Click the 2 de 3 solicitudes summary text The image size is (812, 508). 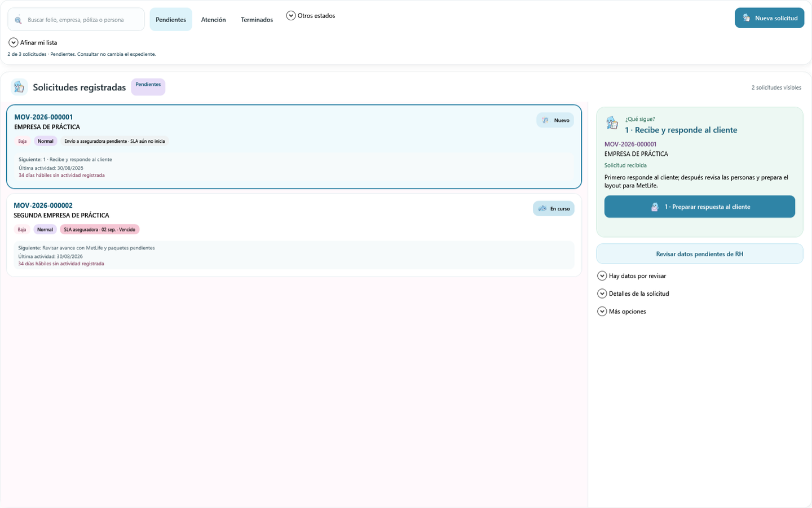point(82,54)
